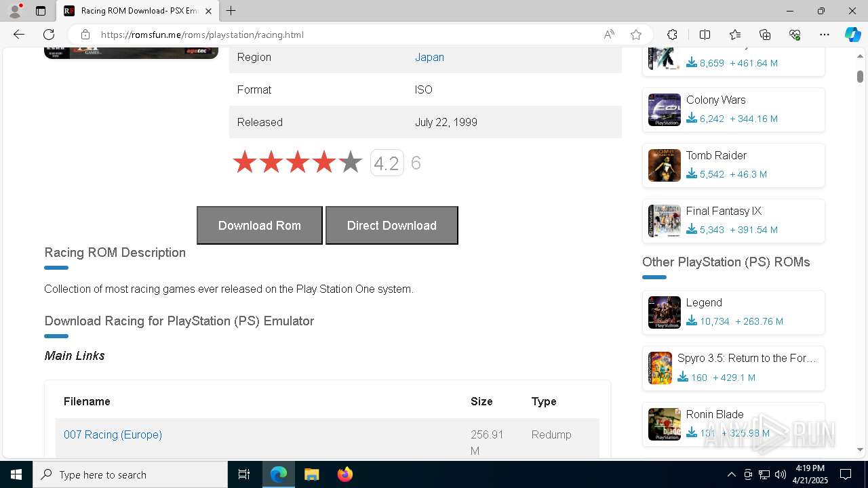Click the Japan region link
The width and height of the screenshot is (868, 488).
coord(429,57)
